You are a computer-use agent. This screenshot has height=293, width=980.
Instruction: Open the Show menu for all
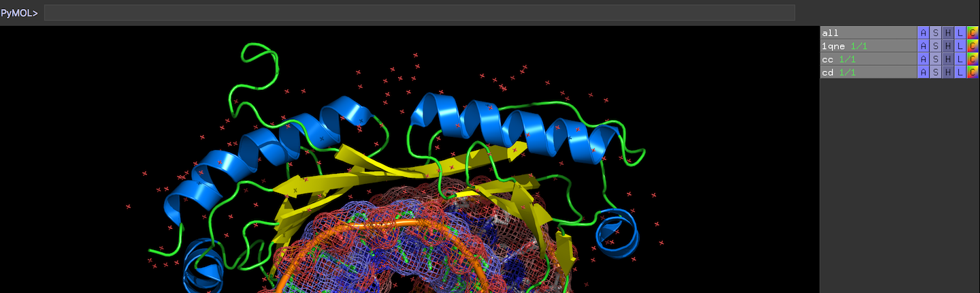[x=936, y=33]
